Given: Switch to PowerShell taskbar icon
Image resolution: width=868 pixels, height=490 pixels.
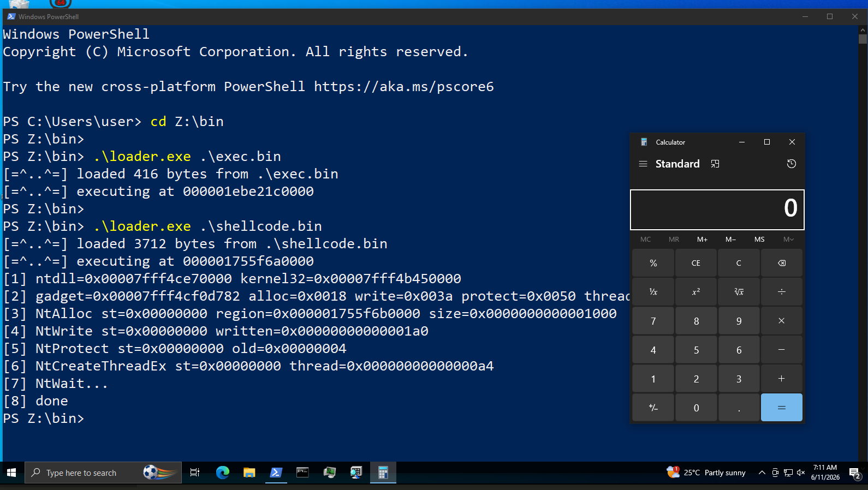Looking at the screenshot, I should (276, 473).
